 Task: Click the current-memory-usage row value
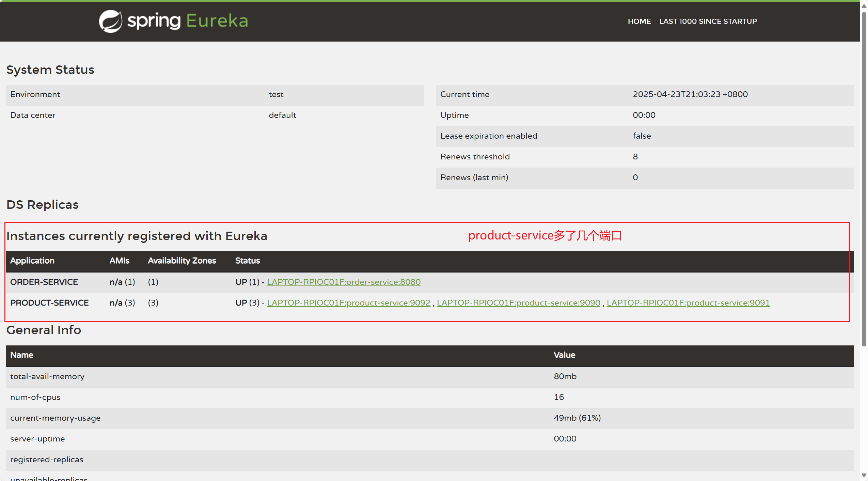tap(577, 418)
